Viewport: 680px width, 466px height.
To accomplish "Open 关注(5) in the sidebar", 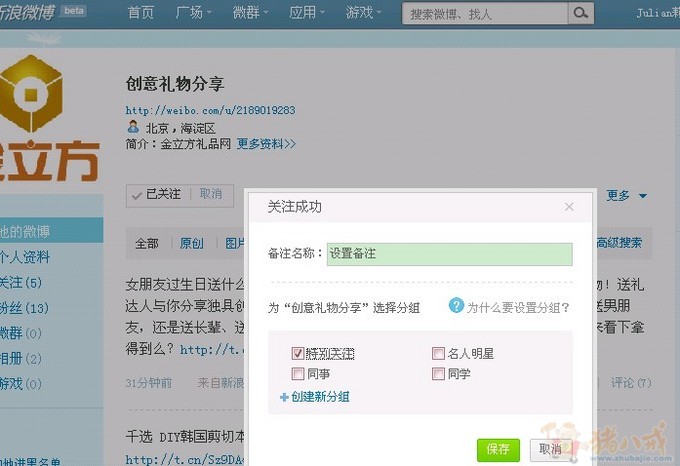I will point(21,283).
